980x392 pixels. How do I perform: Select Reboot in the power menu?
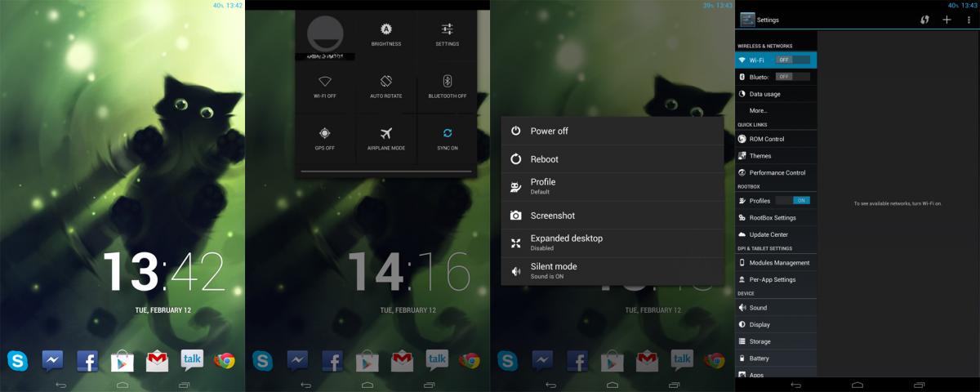(612, 159)
